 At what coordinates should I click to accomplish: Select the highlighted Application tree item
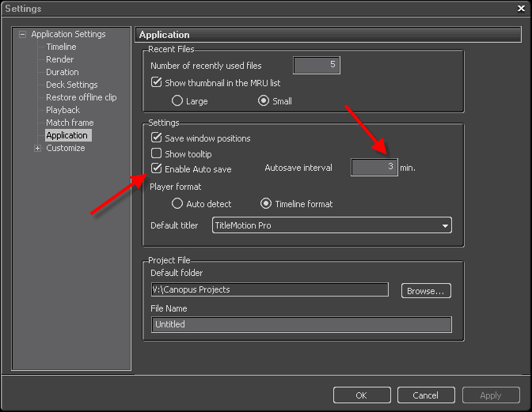pyautogui.click(x=68, y=135)
